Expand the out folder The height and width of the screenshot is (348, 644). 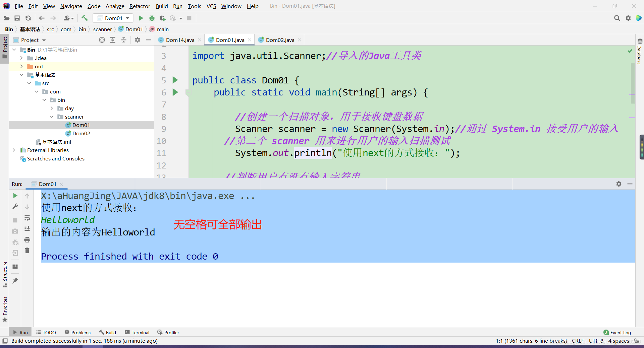click(x=21, y=66)
